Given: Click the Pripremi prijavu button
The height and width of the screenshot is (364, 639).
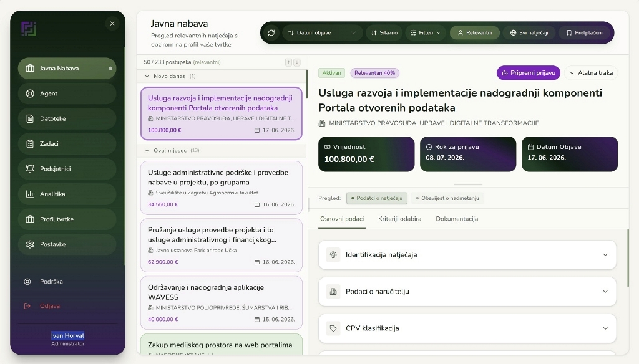Looking at the screenshot, I should [528, 73].
